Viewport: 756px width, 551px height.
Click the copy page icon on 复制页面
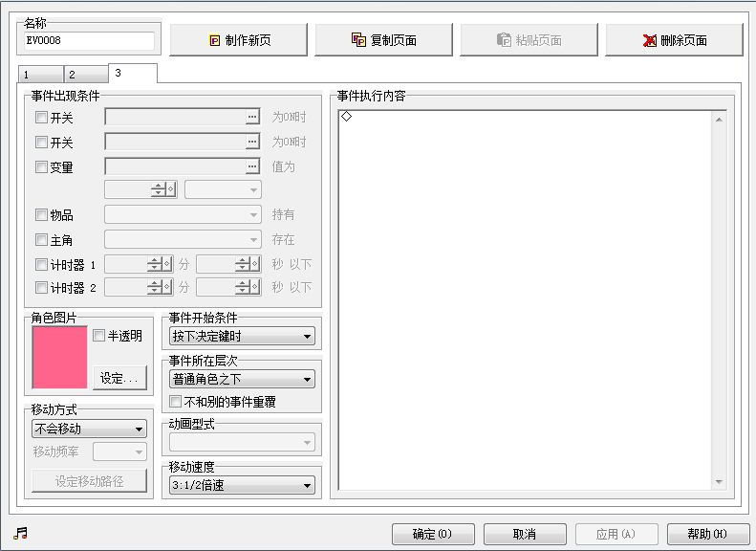tap(358, 39)
